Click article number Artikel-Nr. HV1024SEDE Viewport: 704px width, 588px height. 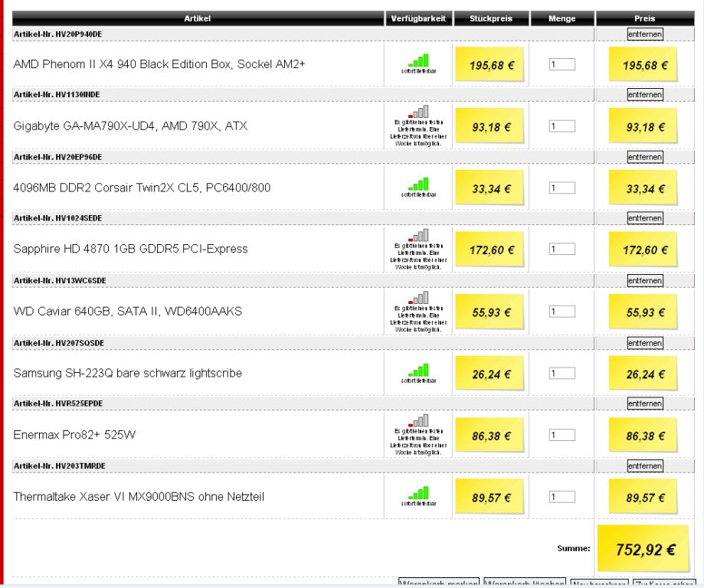tap(58, 218)
